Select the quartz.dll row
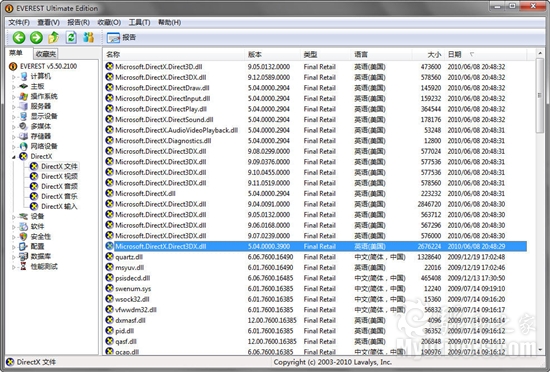 [x=315, y=257]
